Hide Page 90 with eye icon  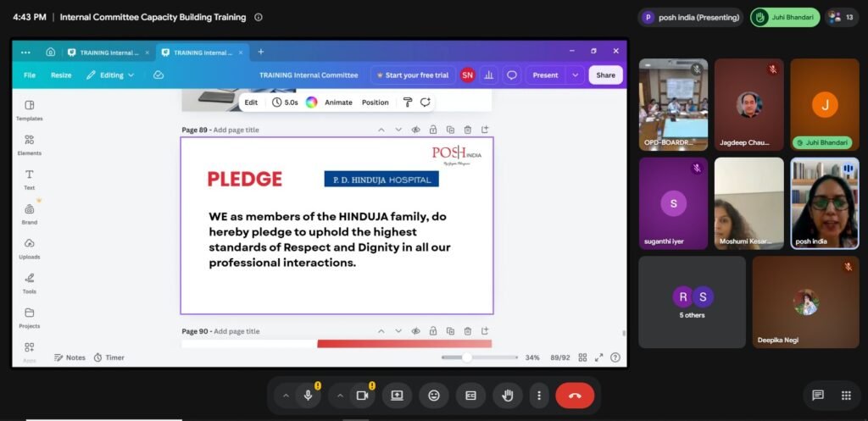tap(415, 331)
